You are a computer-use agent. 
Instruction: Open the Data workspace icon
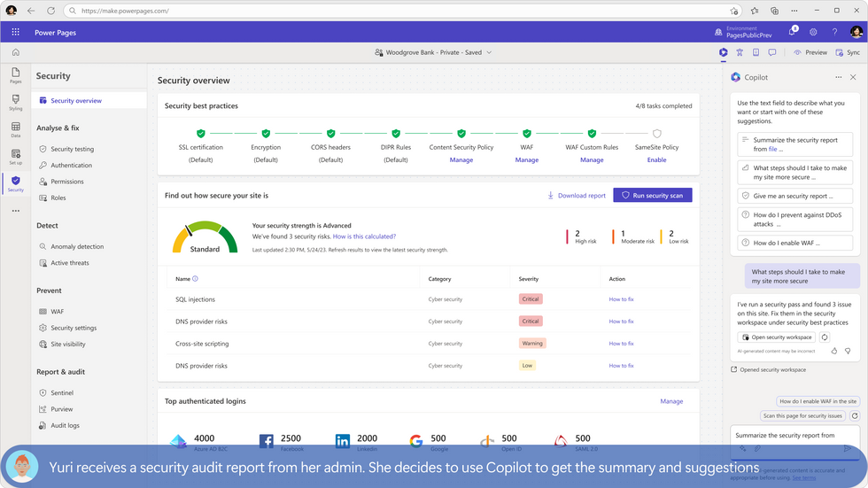[x=16, y=129]
